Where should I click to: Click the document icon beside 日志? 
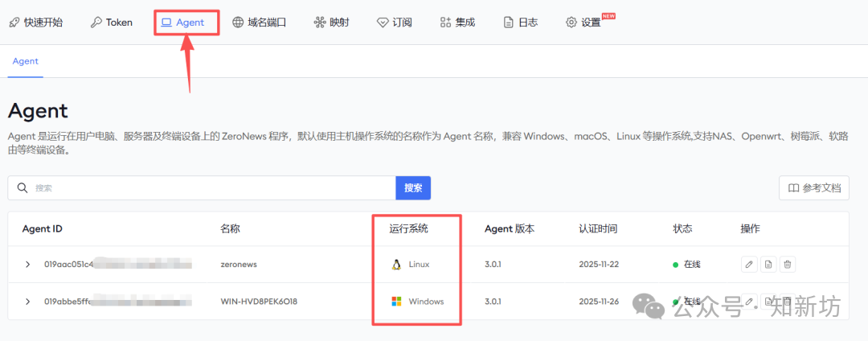coord(508,23)
